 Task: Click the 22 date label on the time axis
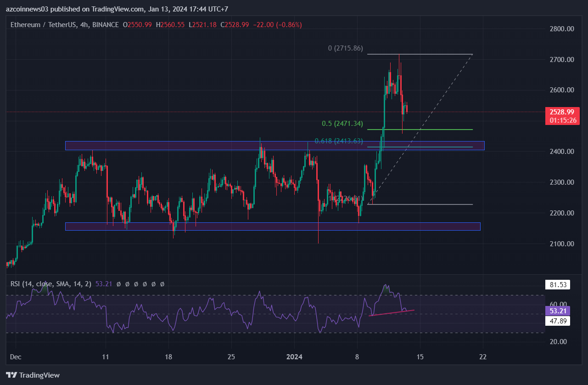[483, 357]
